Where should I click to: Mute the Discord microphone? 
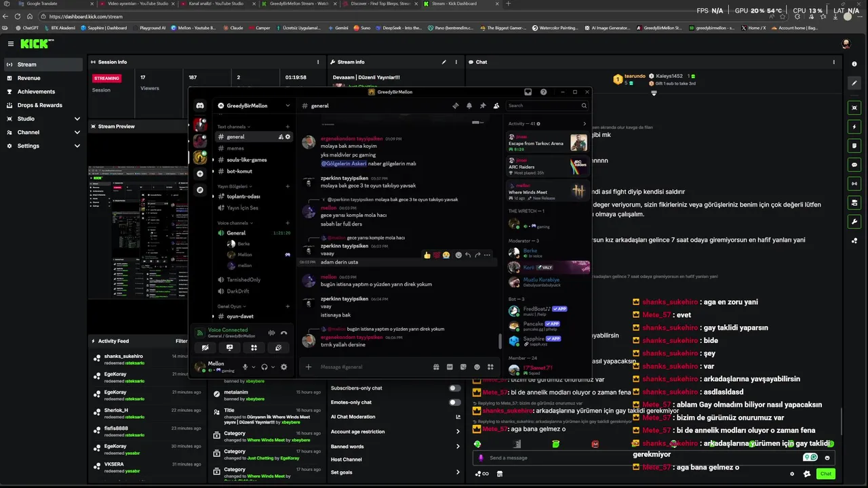[245, 367]
